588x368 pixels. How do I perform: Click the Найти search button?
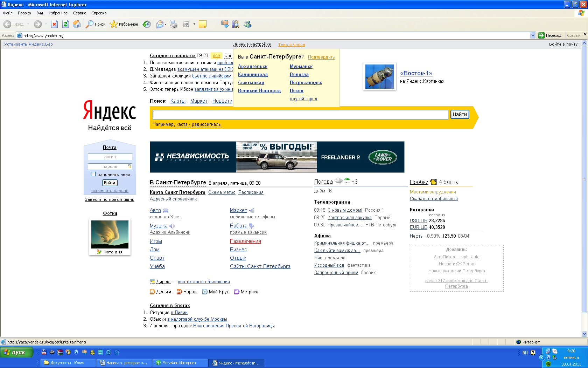460,114
